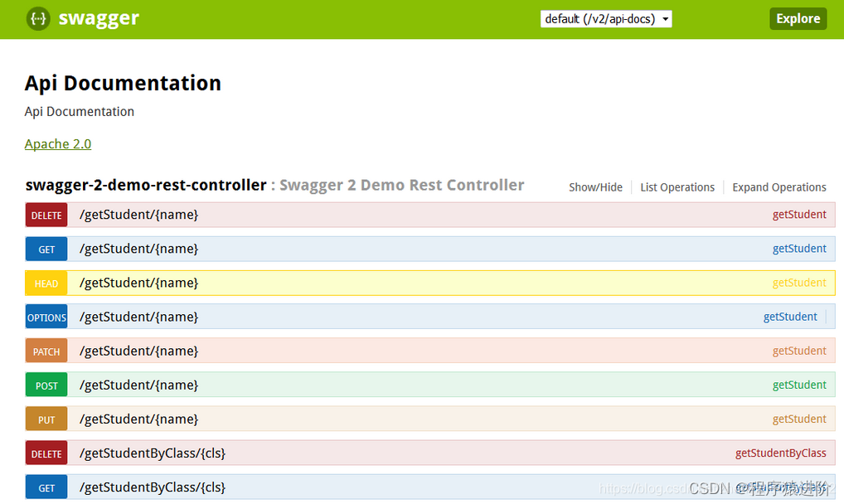Click the swagger-2-demo-rest-controller heading
The image size is (844, 504).
(x=146, y=185)
